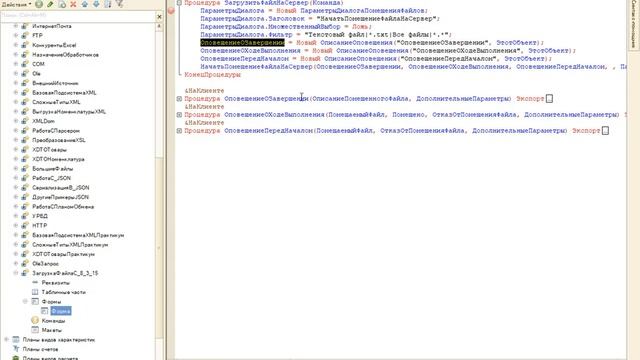Collapse the Формы subtree node

tap(25, 302)
